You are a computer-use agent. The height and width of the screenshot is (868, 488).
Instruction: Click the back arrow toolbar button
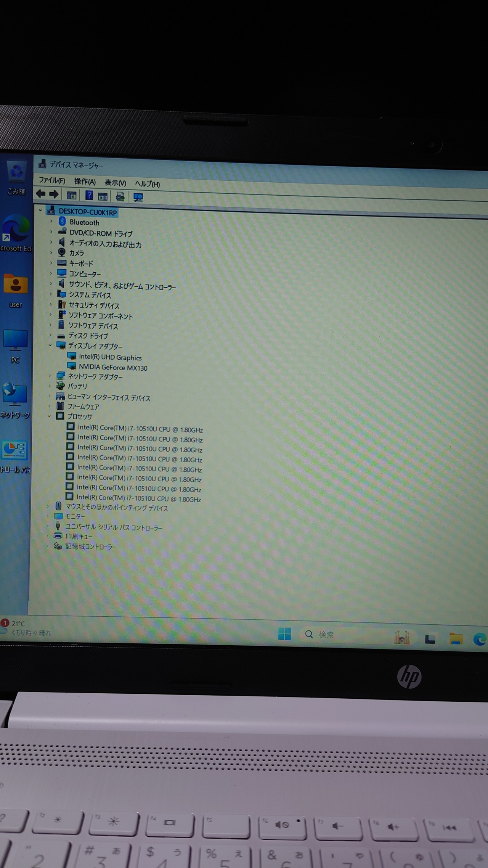pos(41,194)
